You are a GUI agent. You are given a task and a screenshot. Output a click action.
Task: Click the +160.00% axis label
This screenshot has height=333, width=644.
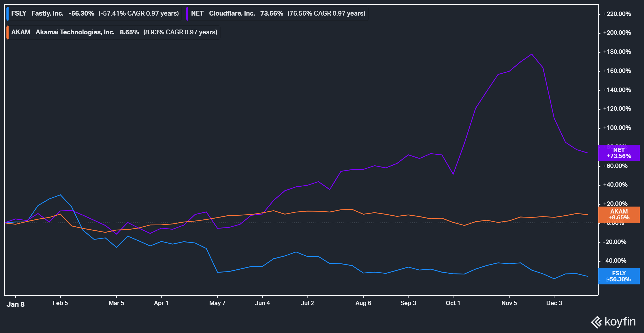pyautogui.click(x=617, y=71)
